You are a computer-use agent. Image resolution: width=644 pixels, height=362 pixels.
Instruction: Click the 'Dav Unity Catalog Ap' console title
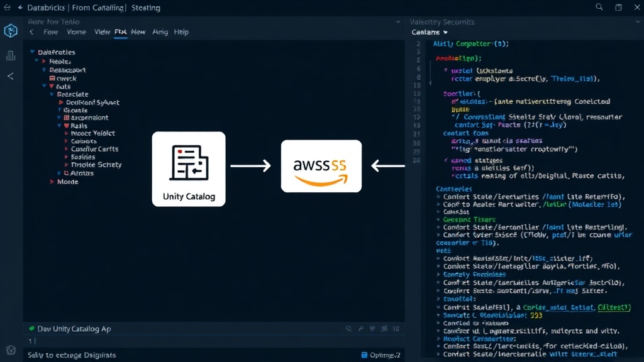coord(74,329)
